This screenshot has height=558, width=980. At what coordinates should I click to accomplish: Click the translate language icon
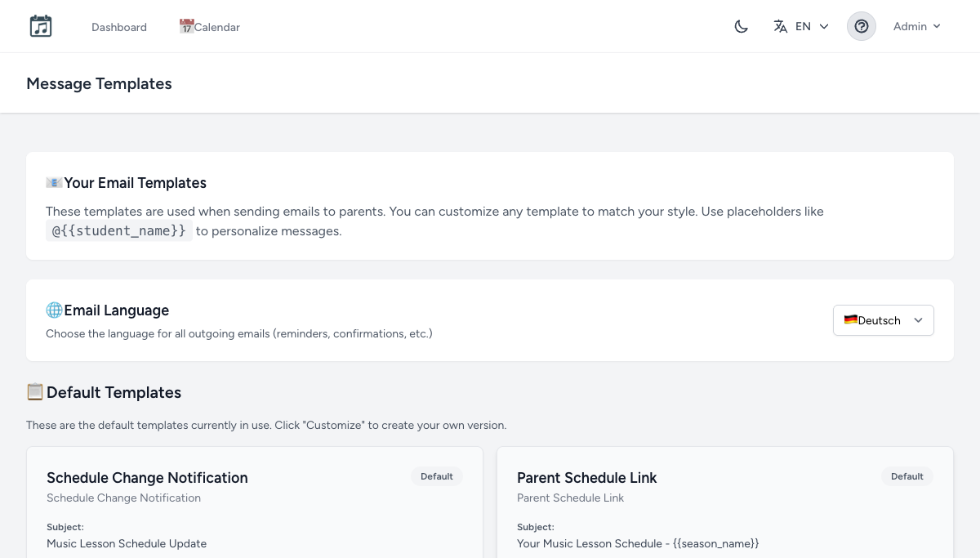(x=781, y=26)
